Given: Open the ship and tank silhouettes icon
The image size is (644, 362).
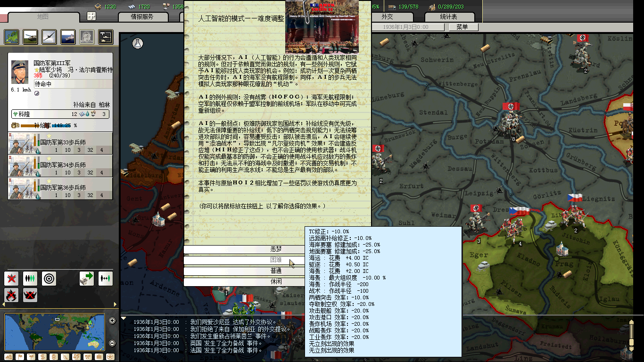Looking at the screenshot, I should pyautogui.click(x=105, y=36).
